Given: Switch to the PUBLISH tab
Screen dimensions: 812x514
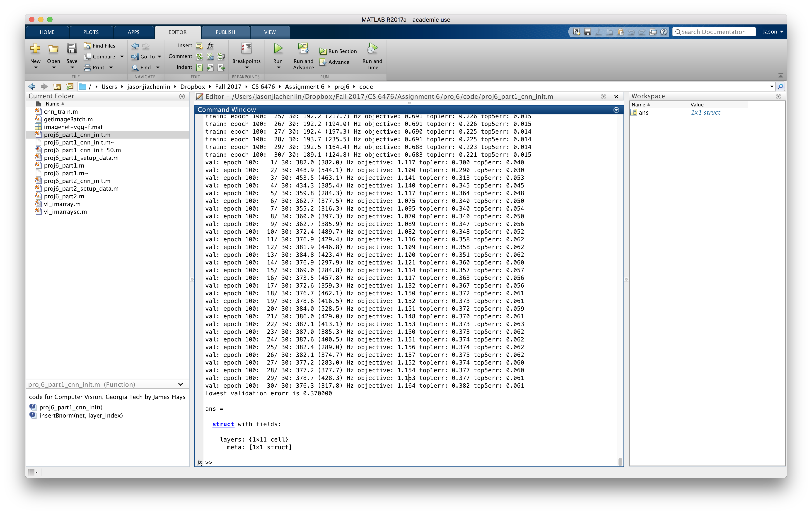Looking at the screenshot, I should (x=225, y=32).
